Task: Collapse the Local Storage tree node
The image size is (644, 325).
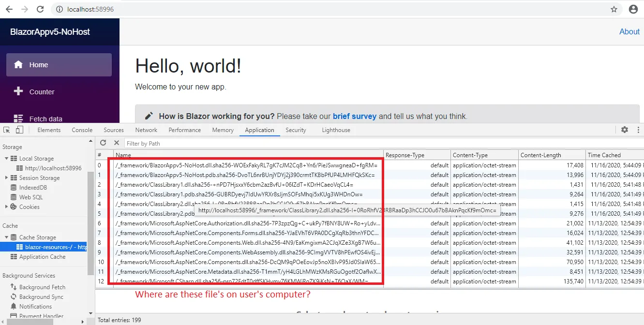Action: (x=6, y=159)
